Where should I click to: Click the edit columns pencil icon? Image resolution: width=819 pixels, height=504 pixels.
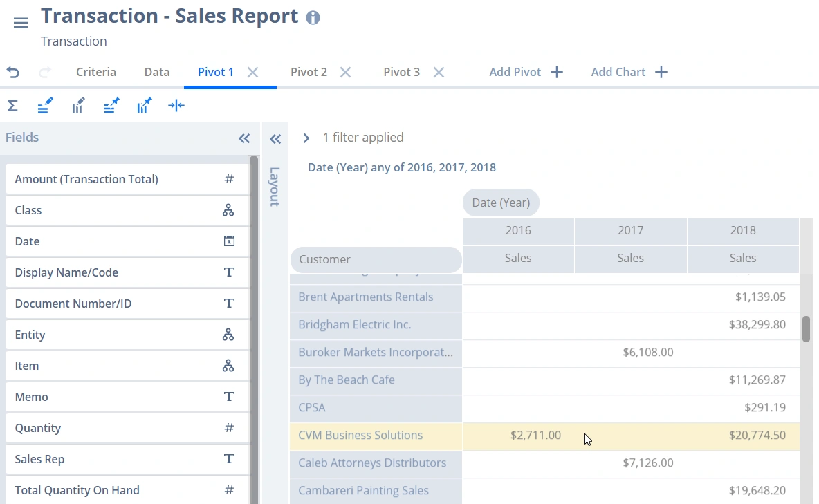78,106
